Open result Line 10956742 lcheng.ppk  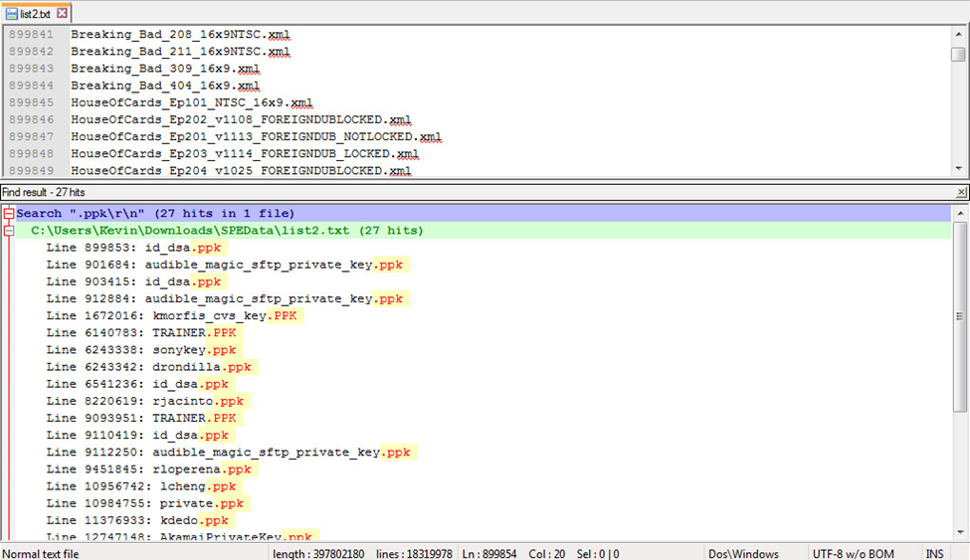pos(141,486)
